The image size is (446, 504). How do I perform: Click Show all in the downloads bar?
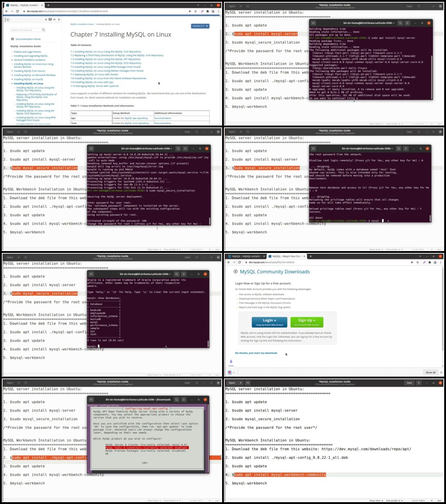431,372
